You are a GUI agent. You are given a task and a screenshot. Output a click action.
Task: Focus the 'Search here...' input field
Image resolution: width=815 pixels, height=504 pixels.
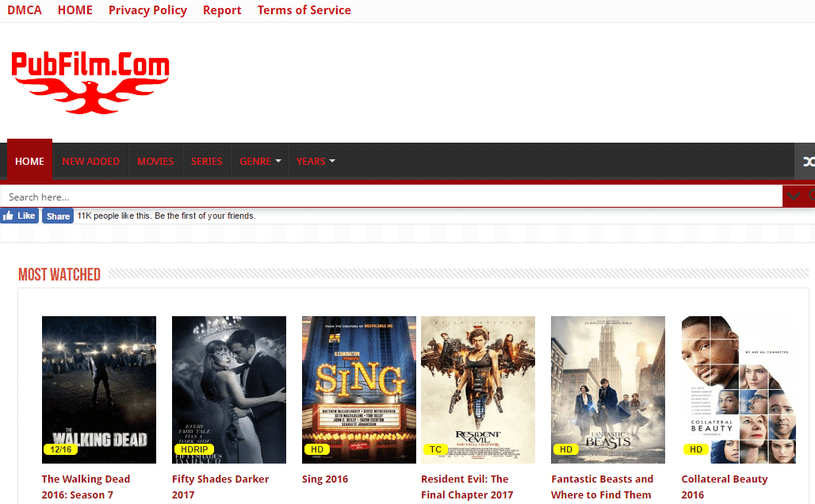(x=392, y=197)
